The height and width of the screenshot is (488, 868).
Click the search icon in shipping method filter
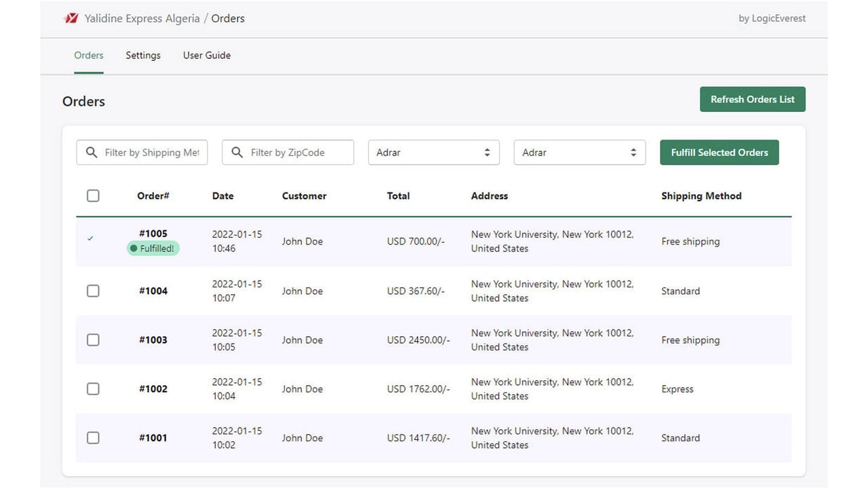pos(92,152)
